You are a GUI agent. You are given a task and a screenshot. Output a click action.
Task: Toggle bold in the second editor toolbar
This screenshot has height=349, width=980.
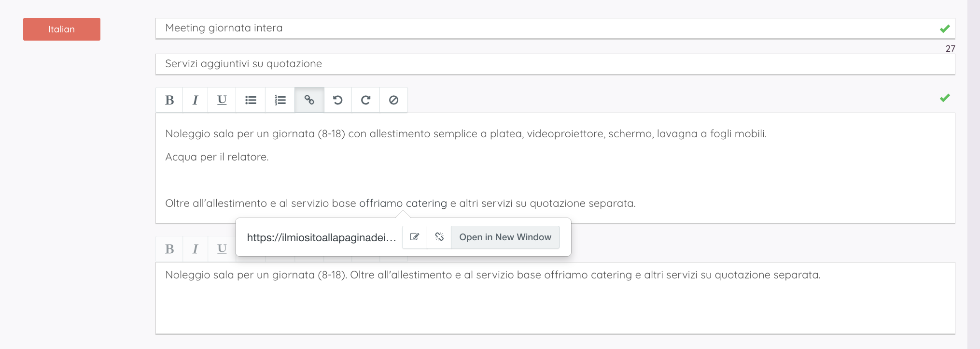[x=169, y=249]
